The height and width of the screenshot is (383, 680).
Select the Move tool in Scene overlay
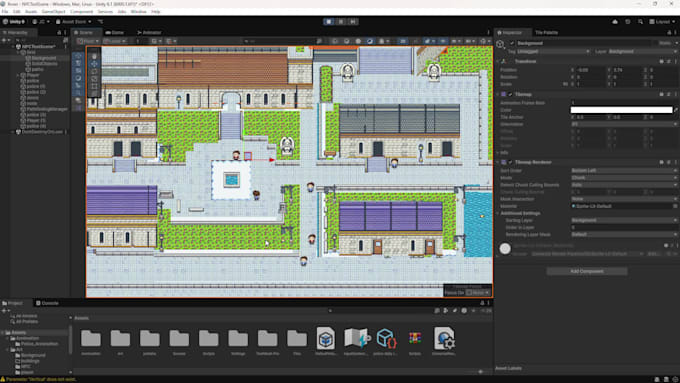pyautogui.click(x=95, y=64)
